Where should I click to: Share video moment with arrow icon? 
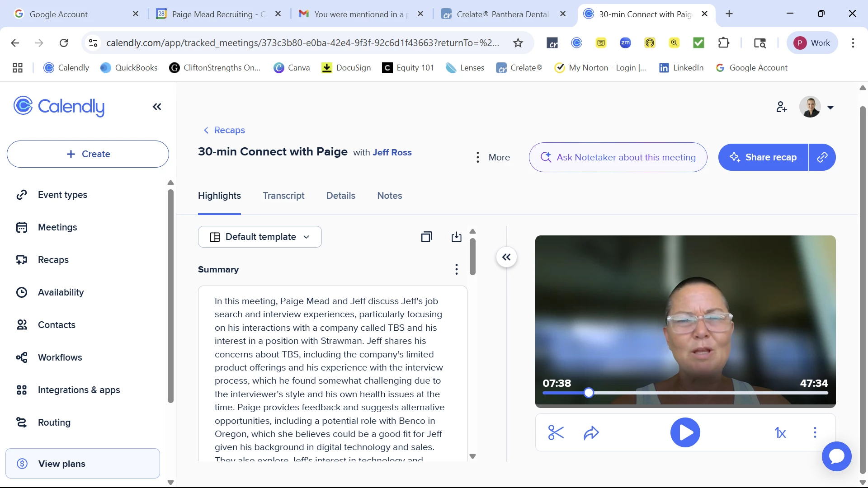[x=591, y=433]
